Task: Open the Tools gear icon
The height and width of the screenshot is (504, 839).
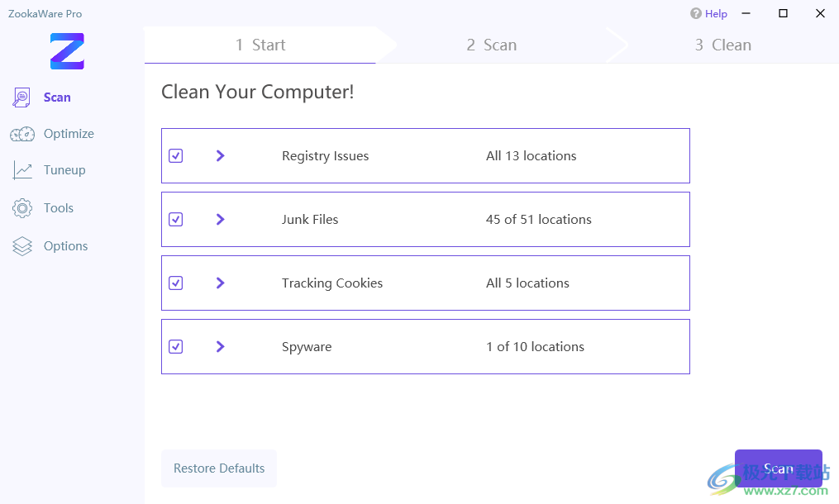Action: tap(22, 208)
